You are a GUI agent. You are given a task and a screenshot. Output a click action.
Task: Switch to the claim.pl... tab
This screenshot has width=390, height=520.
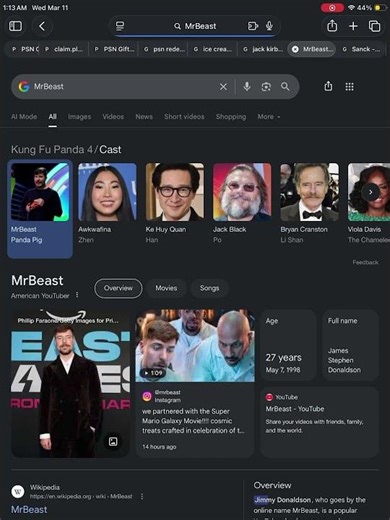[64, 49]
